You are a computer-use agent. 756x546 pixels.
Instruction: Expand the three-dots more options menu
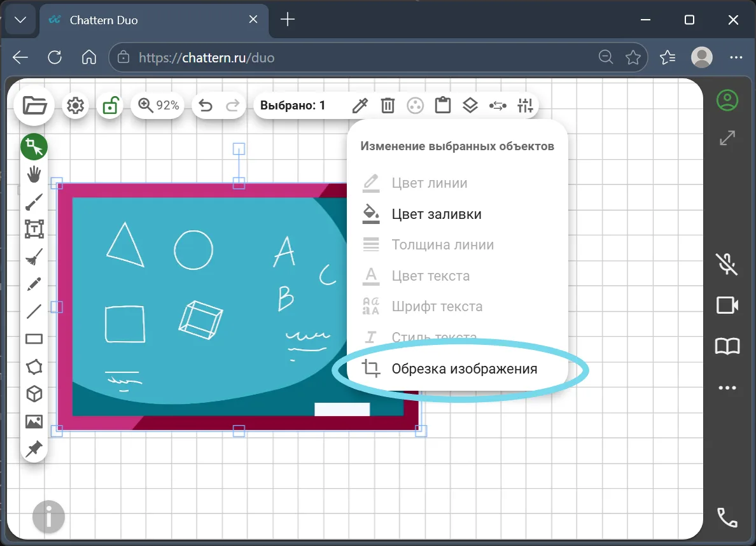727,388
